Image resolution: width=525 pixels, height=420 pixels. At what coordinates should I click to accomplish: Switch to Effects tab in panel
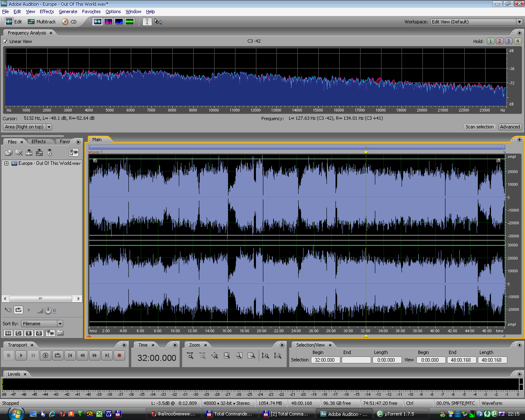pyautogui.click(x=39, y=142)
